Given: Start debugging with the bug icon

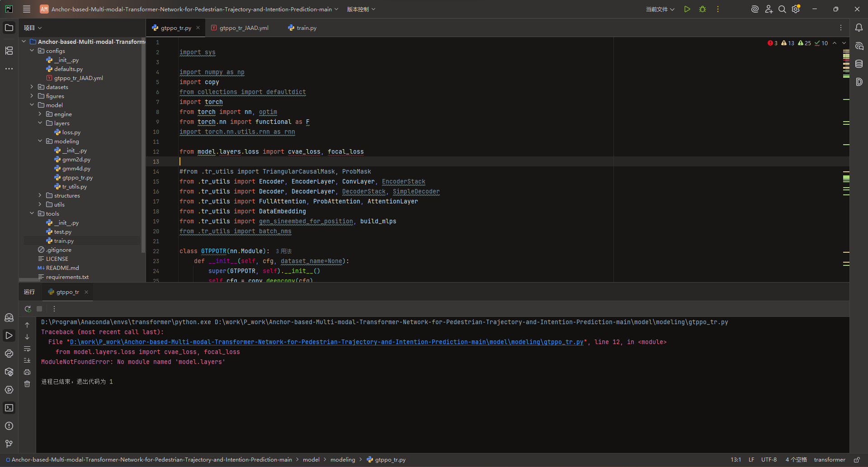Looking at the screenshot, I should coord(703,9).
